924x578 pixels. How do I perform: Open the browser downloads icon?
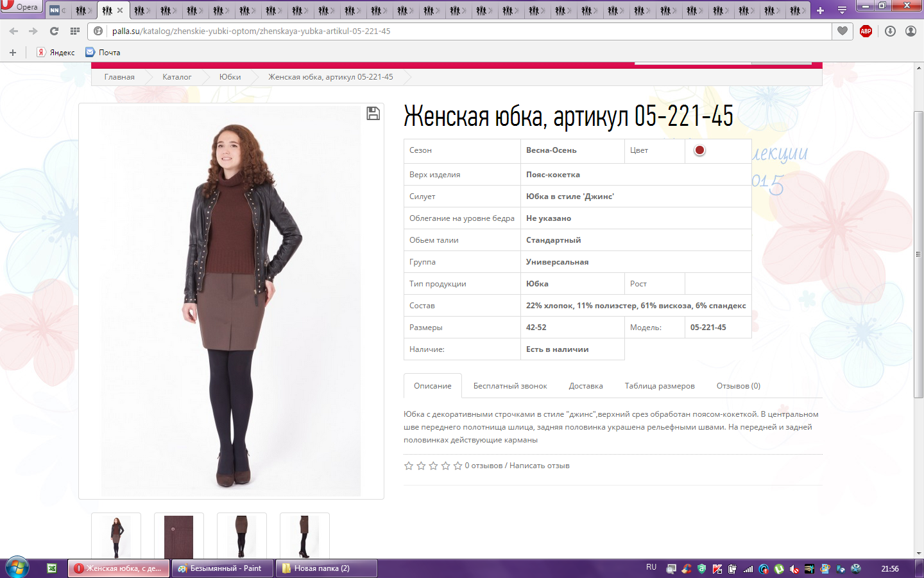[890, 31]
